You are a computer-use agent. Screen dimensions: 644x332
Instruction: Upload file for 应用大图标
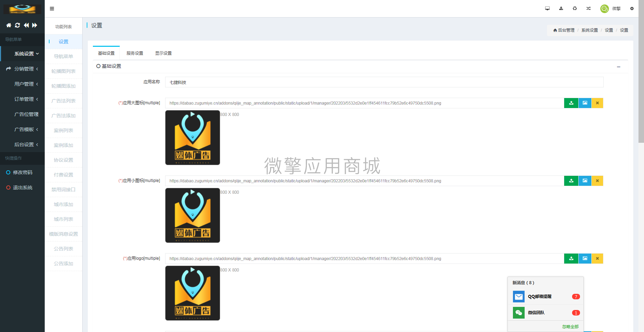click(571, 103)
